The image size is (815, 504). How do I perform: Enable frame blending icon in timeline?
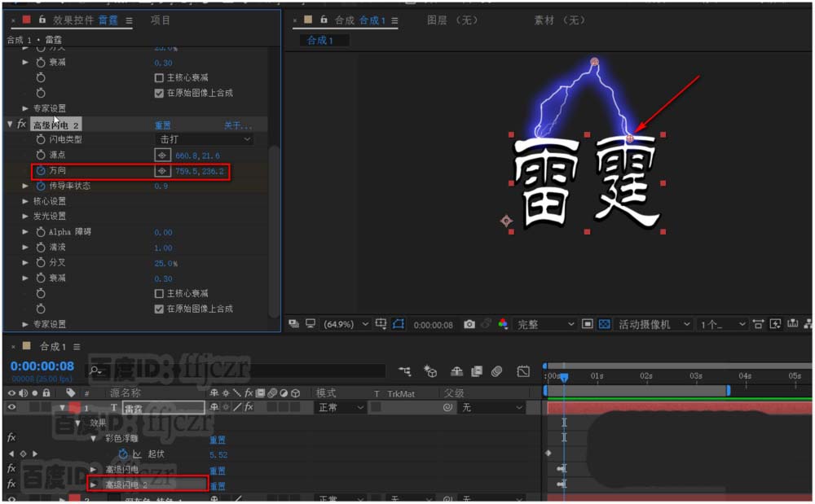(476, 371)
